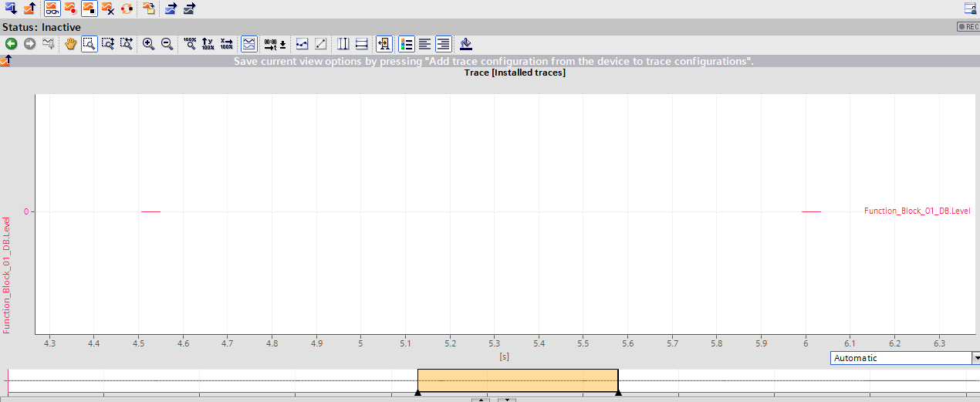
Task: Toggle the chart legend display
Action: click(x=406, y=44)
